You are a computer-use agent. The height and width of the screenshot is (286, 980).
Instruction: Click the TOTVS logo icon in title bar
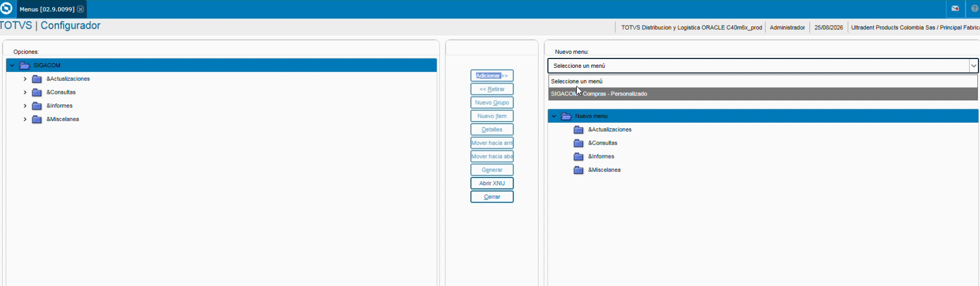(6, 9)
